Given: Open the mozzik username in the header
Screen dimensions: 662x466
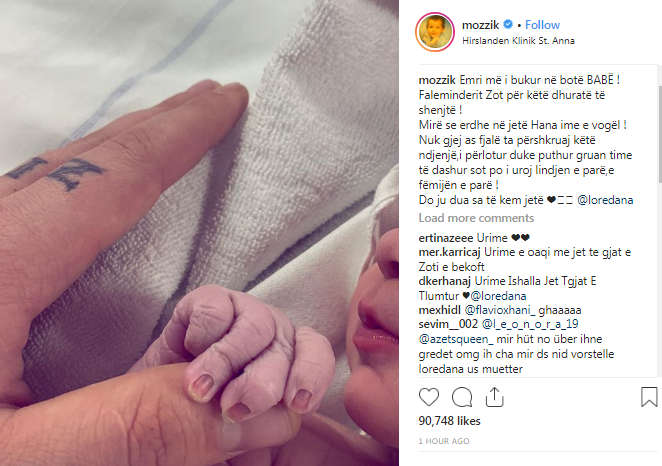Looking at the screenshot, I should [x=480, y=25].
